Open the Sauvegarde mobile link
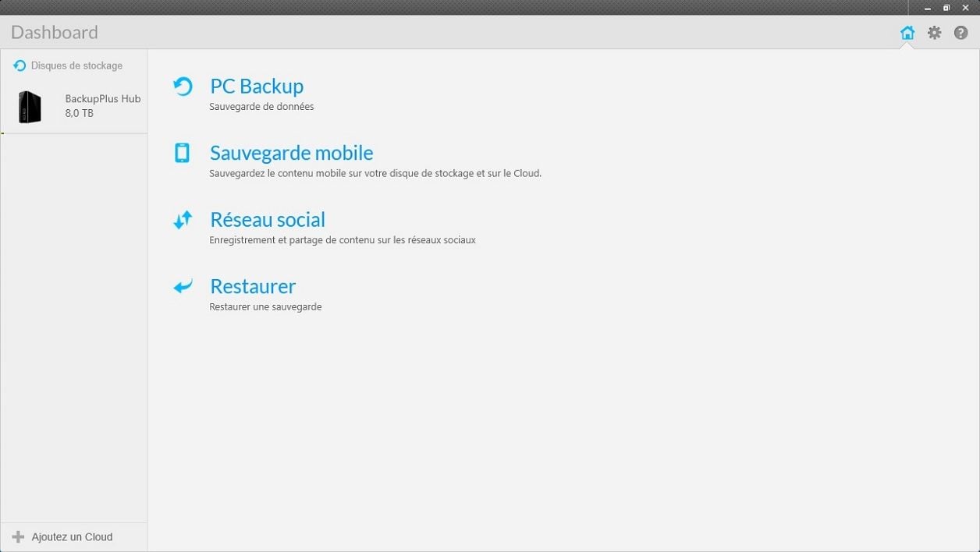The height and width of the screenshot is (552, 980). [292, 153]
